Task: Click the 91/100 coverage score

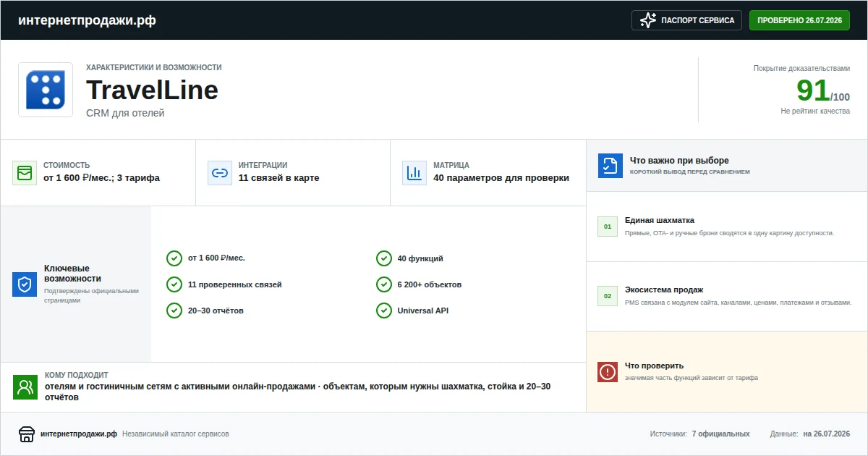Action: click(x=823, y=91)
